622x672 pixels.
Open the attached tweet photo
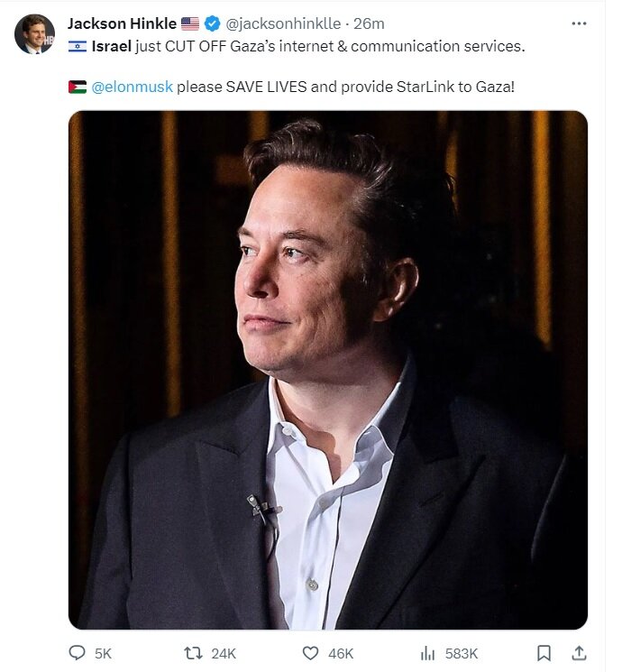coord(328,369)
